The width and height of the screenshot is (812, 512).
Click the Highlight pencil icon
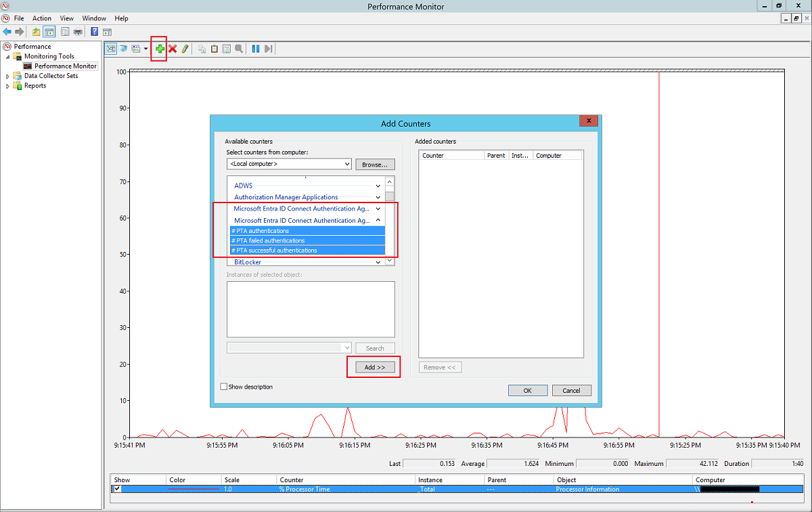point(185,49)
